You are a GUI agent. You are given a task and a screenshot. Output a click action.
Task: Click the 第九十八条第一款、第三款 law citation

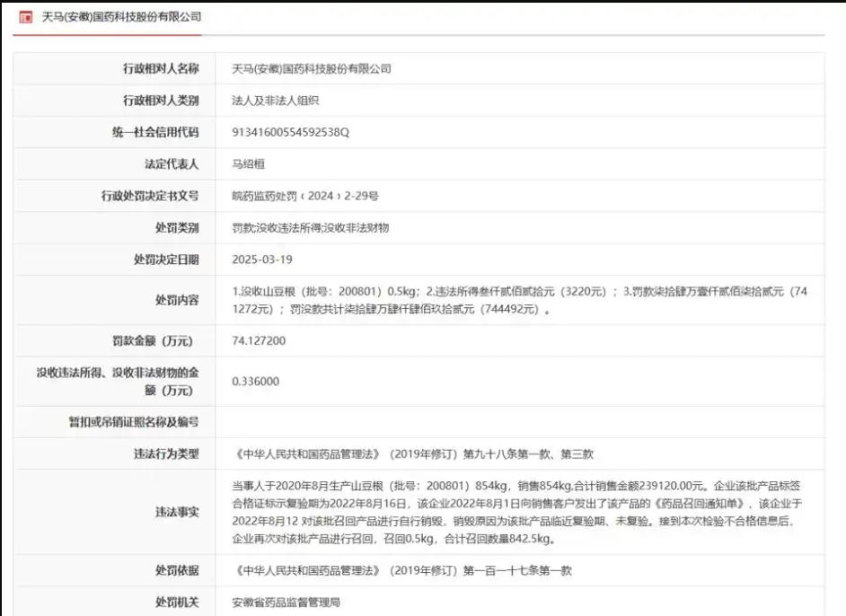point(528,454)
